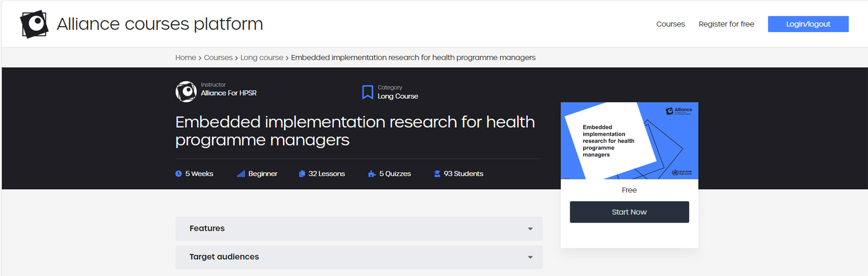Click the Alliance For HPSR instructor name
The width and height of the screenshot is (868, 276).
(229, 93)
